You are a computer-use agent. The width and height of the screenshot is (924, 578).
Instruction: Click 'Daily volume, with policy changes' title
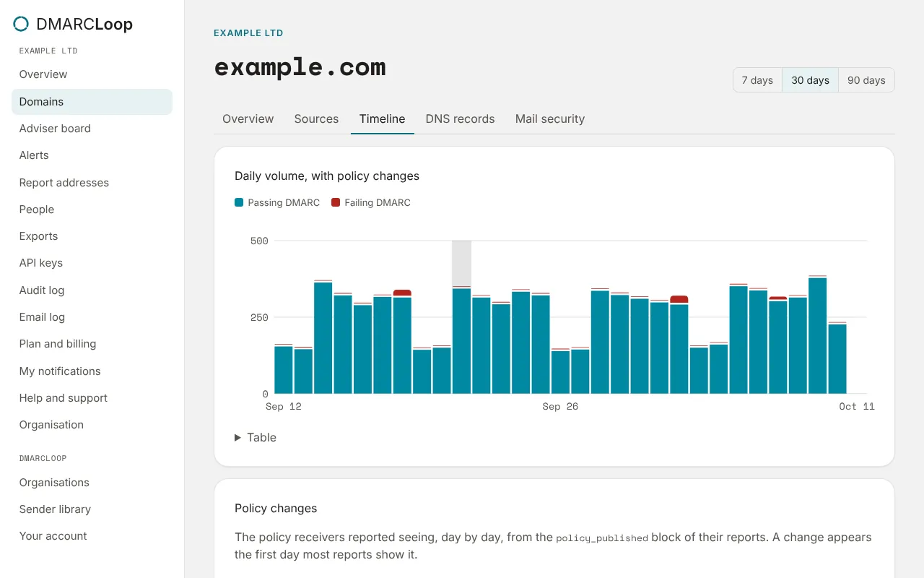point(327,176)
